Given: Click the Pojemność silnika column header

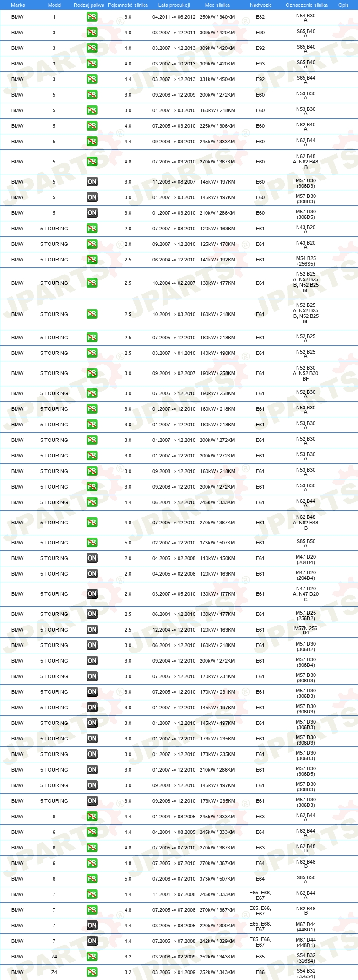Looking at the screenshot, I should click(x=128, y=5).
